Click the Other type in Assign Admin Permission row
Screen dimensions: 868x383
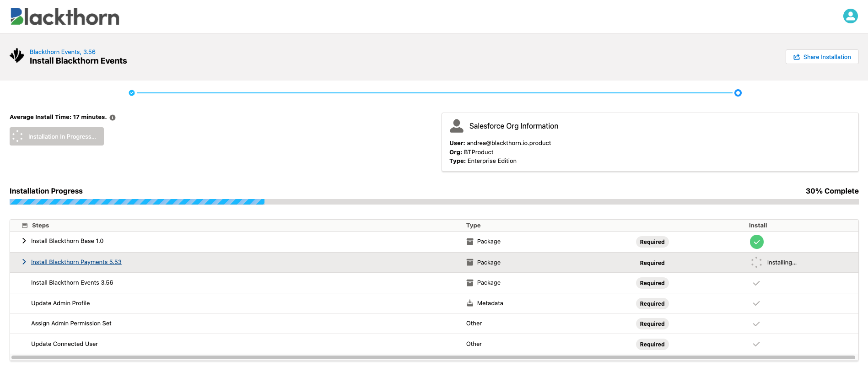(x=474, y=324)
